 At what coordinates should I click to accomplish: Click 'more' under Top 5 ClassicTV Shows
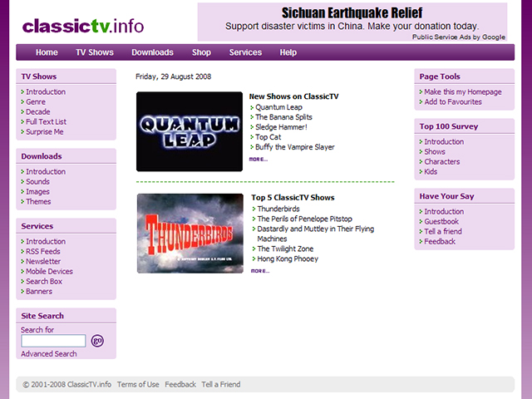pyautogui.click(x=260, y=271)
